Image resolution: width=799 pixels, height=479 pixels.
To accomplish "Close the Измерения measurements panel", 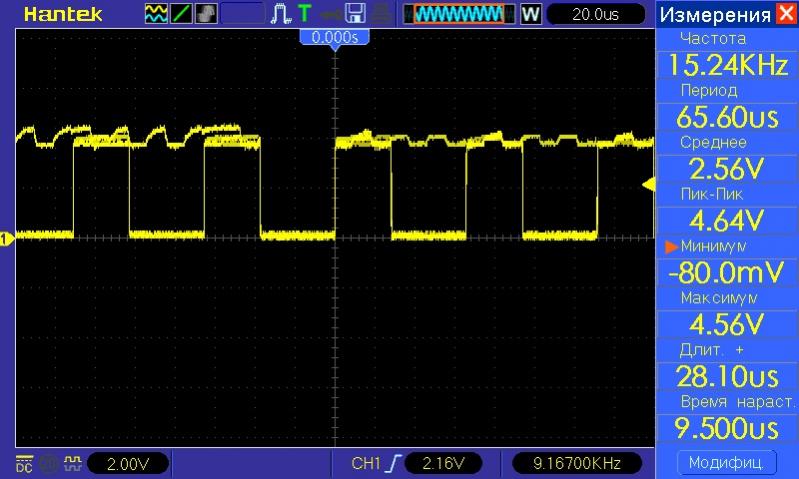I will pos(787,14).
